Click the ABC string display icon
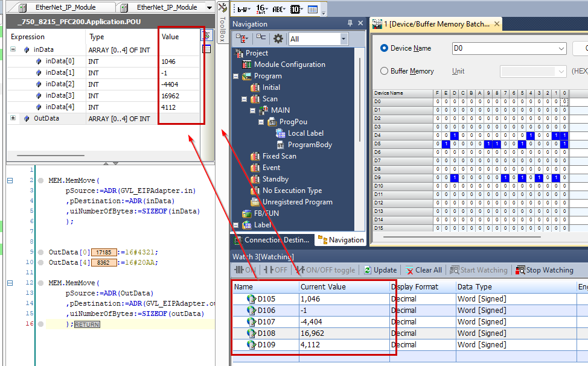Viewport: 588px width, 366px height. click(x=279, y=10)
